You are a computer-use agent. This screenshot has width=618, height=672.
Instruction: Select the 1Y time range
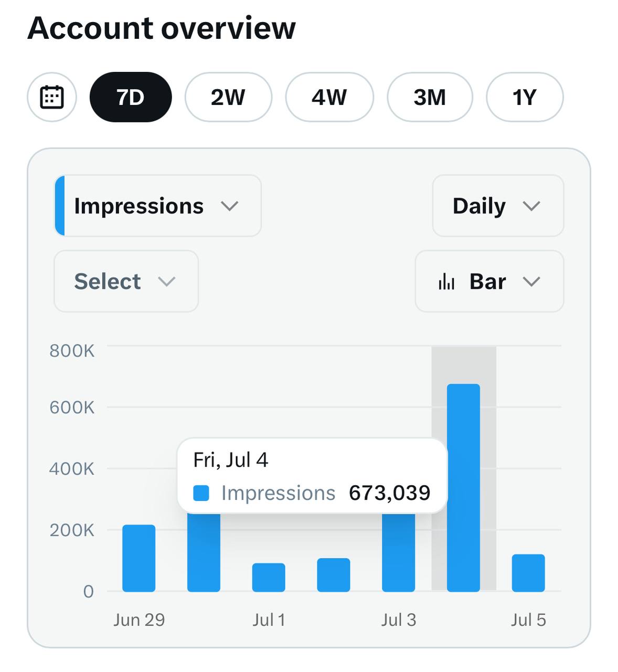coord(525,97)
